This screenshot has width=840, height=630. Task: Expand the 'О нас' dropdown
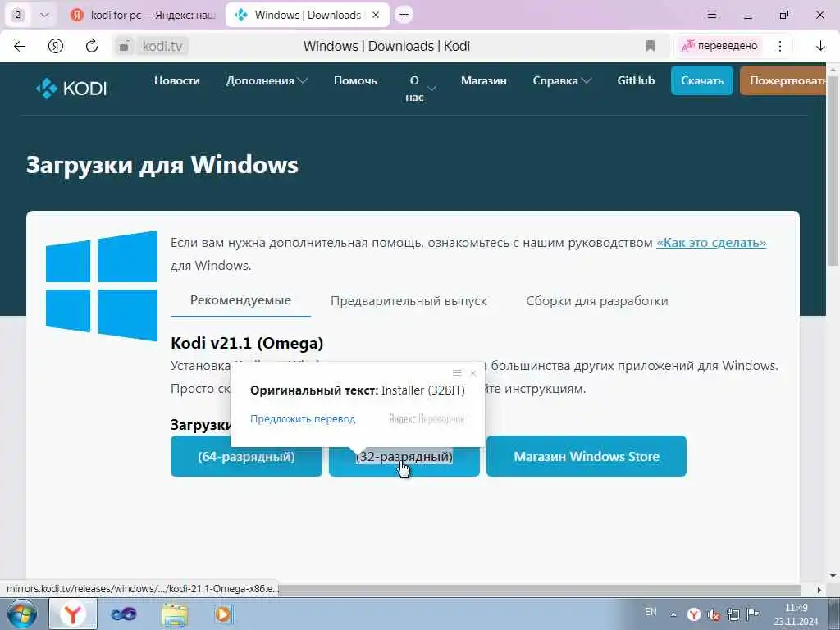coord(419,89)
